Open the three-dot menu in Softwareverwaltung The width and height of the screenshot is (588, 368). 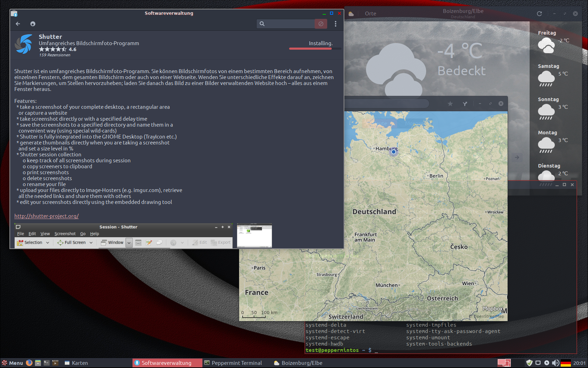point(335,24)
